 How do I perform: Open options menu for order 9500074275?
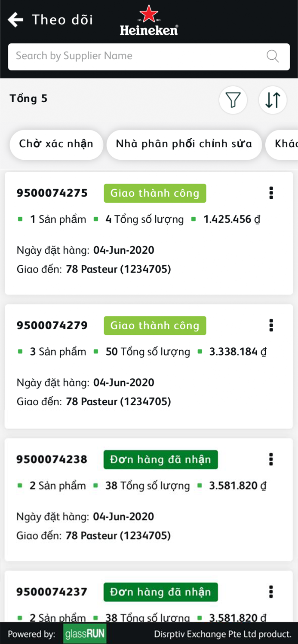[x=271, y=193]
